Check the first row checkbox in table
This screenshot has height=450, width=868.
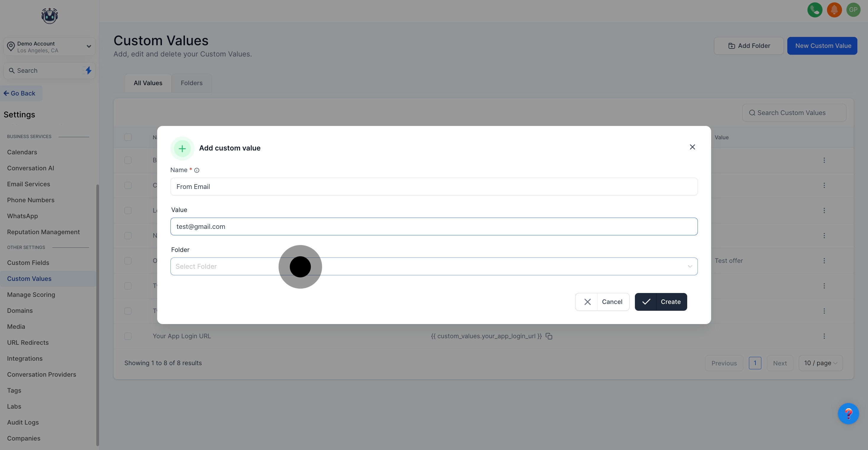(x=128, y=160)
